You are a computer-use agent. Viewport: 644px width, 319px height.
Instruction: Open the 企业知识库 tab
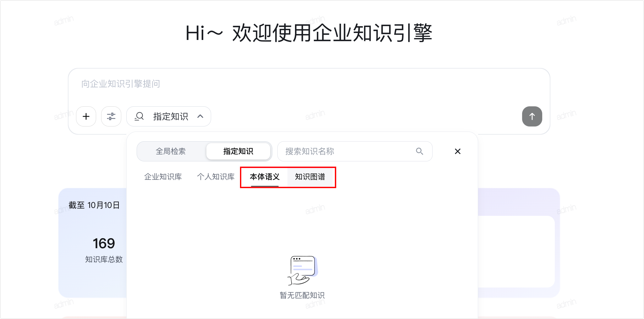pyautogui.click(x=163, y=177)
